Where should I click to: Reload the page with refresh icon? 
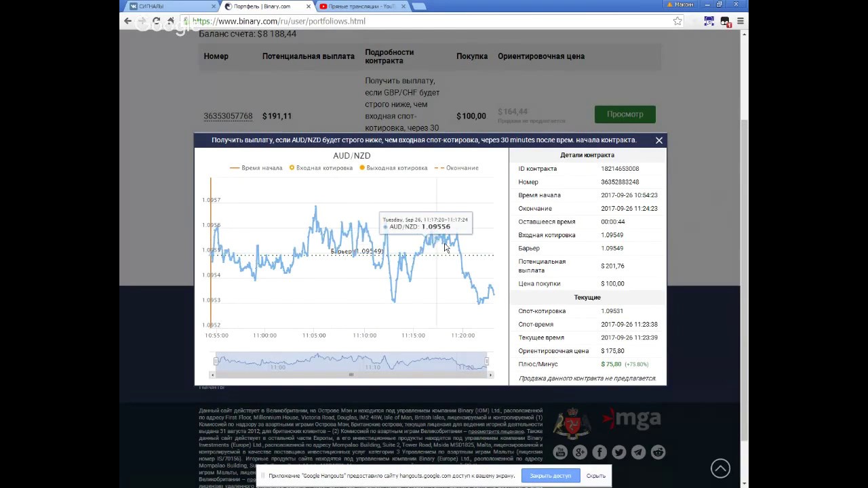[156, 21]
